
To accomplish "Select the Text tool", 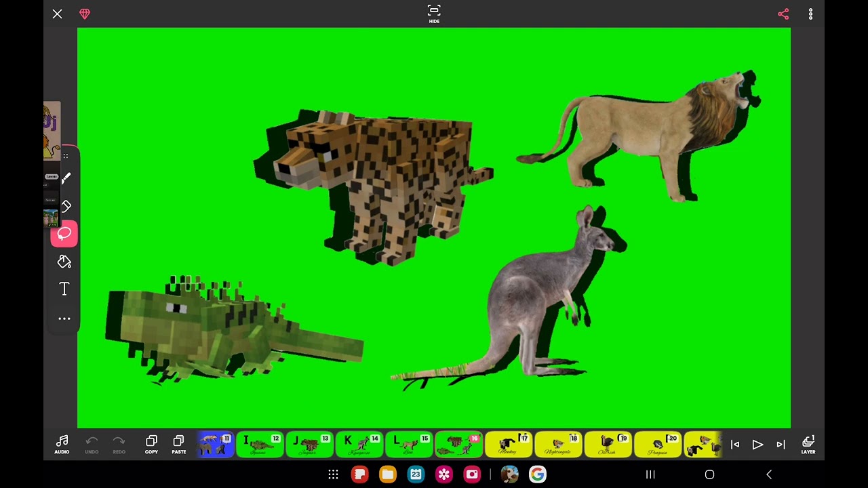I will (x=64, y=289).
